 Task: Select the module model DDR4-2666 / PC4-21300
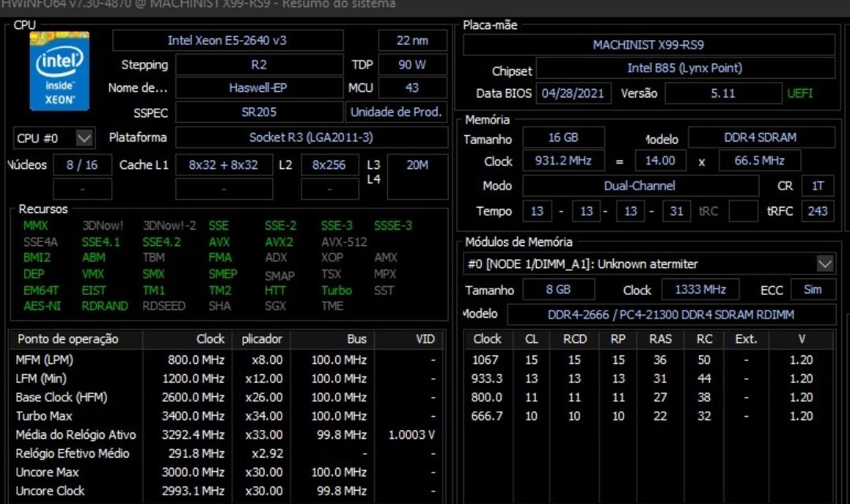671,315
